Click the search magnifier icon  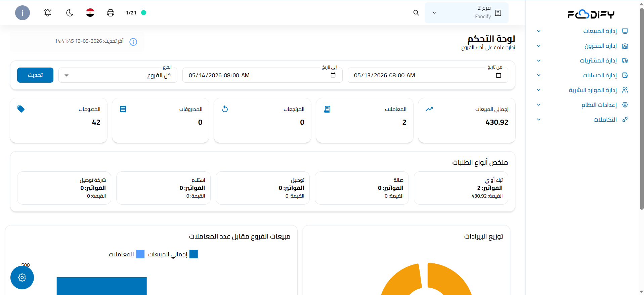tap(416, 13)
